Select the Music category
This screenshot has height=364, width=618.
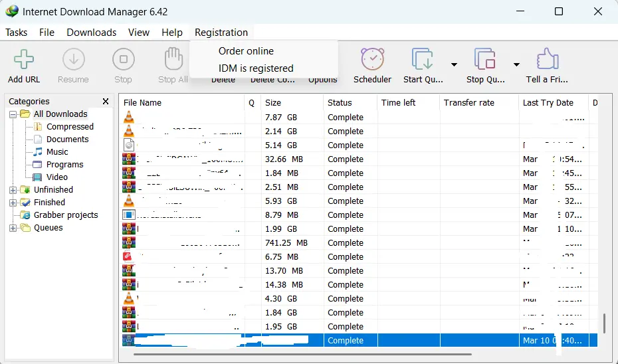tap(57, 151)
